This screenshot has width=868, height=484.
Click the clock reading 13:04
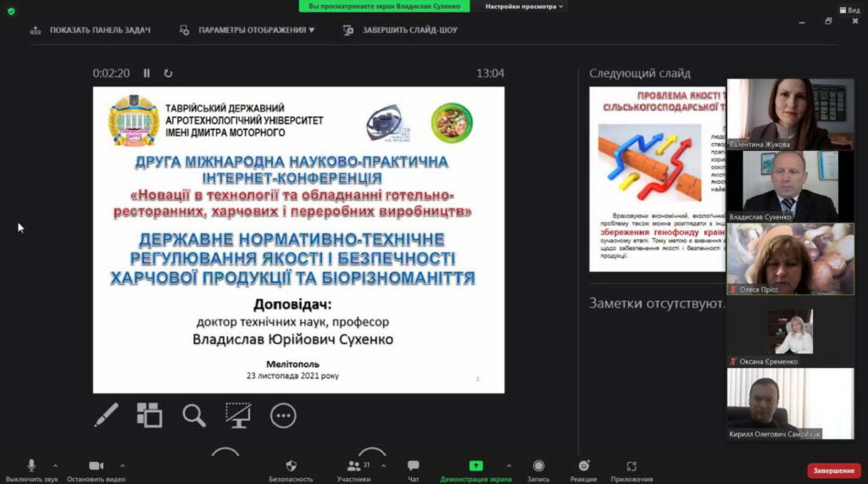(x=490, y=73)
